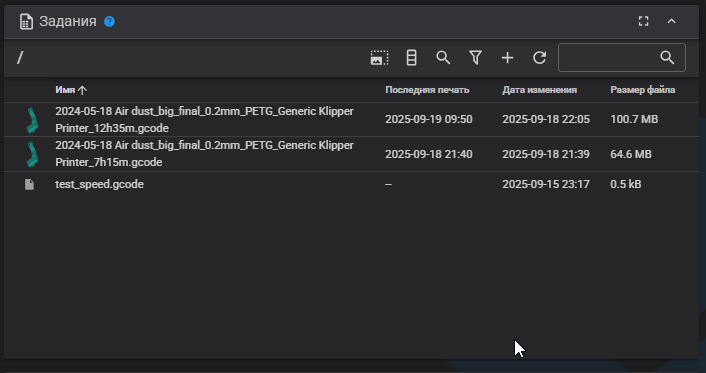Click the Jobs panel file icon

pos(26,22)
